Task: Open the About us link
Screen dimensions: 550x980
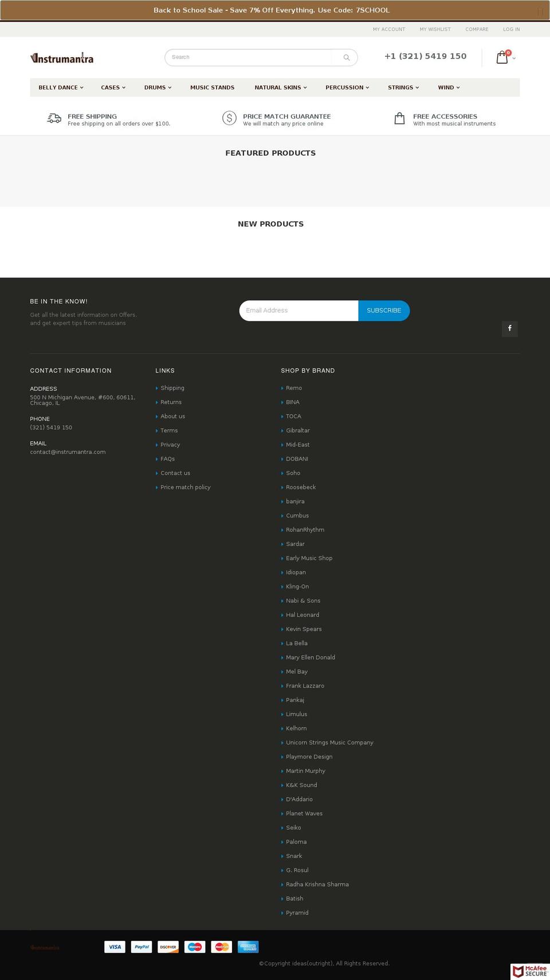Action: coord(172,417)
